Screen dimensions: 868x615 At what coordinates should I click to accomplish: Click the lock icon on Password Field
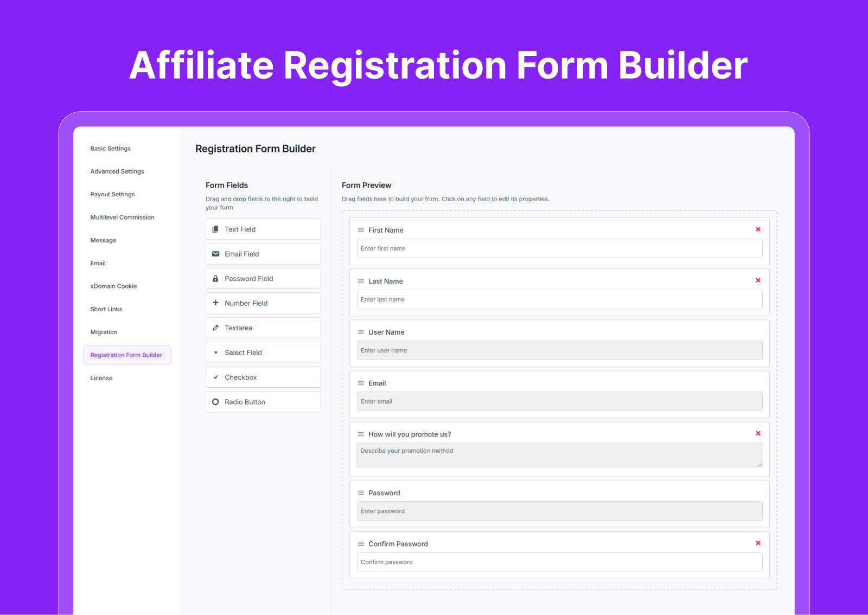click(x=215, y=279)
